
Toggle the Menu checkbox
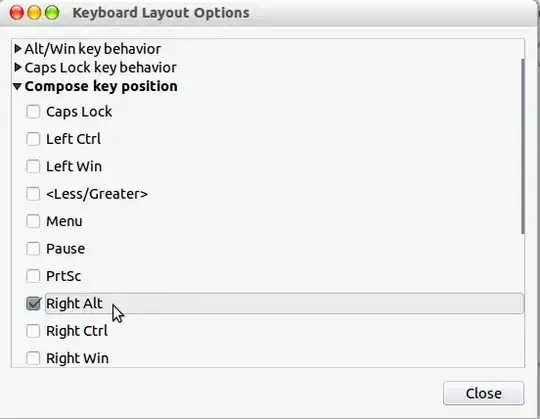(33, 221)
